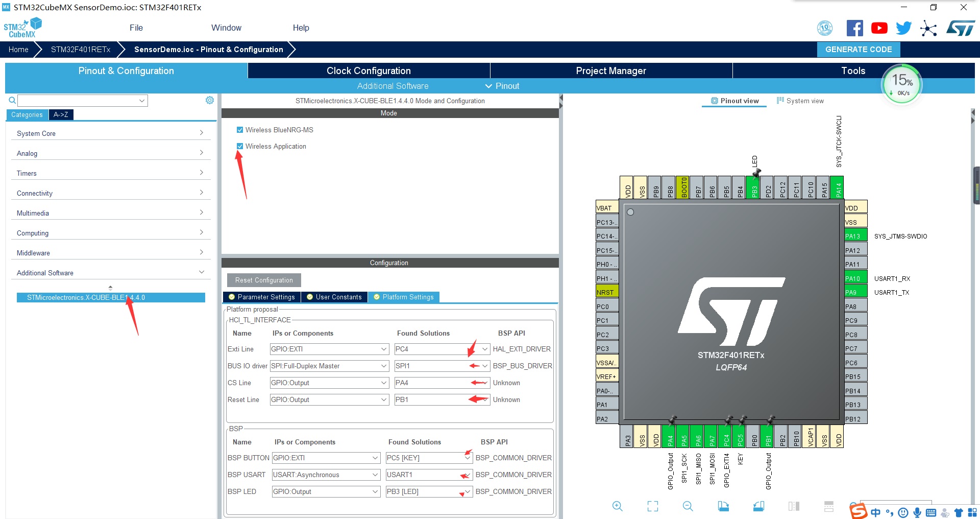Click the 10-year anniversary badge icon
980x519 pixels.
point(825,28)
